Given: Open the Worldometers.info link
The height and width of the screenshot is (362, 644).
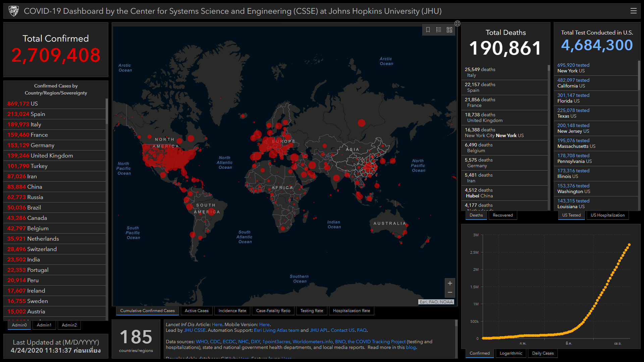Looking at the screenshot, I should [312, 342].
